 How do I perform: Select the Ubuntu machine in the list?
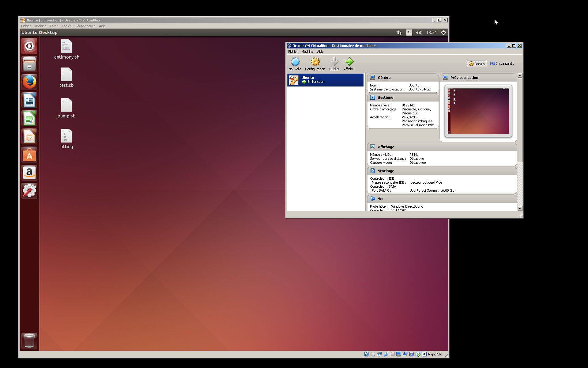pos(325,80)
